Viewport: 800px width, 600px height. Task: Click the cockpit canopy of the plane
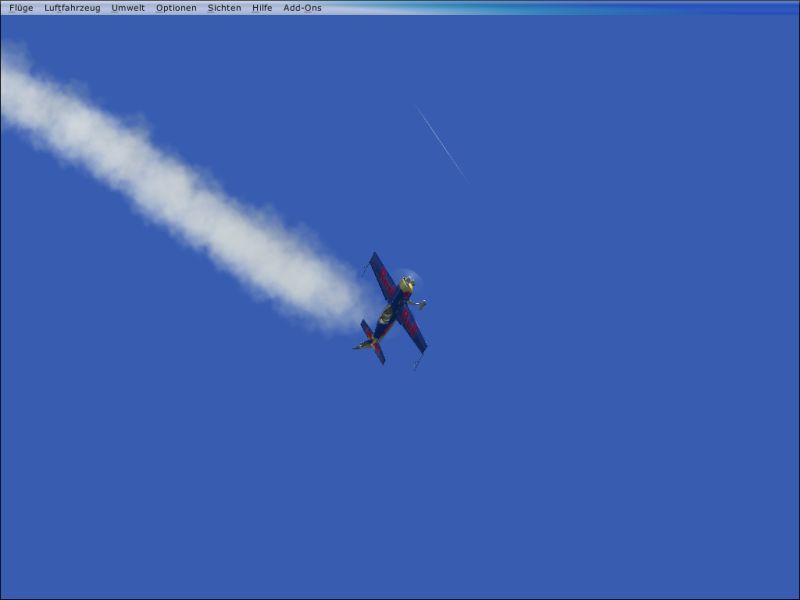pos(386,315)
